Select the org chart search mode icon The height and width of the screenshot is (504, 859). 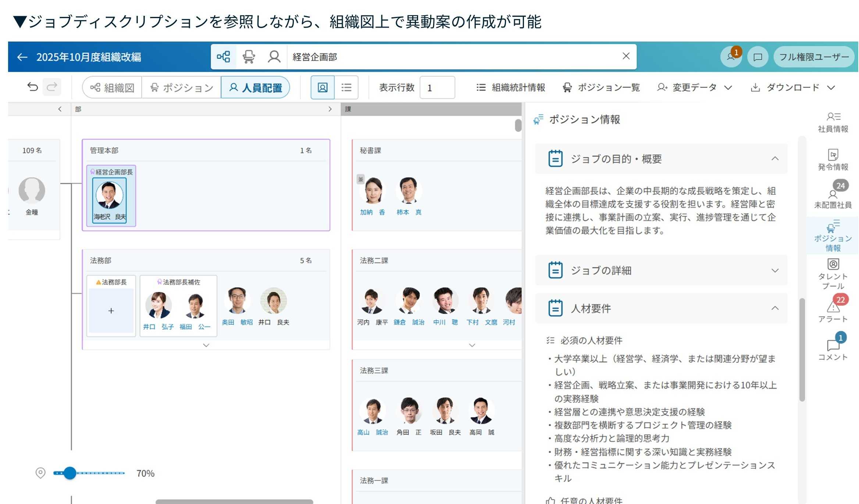tap(223, 57)
